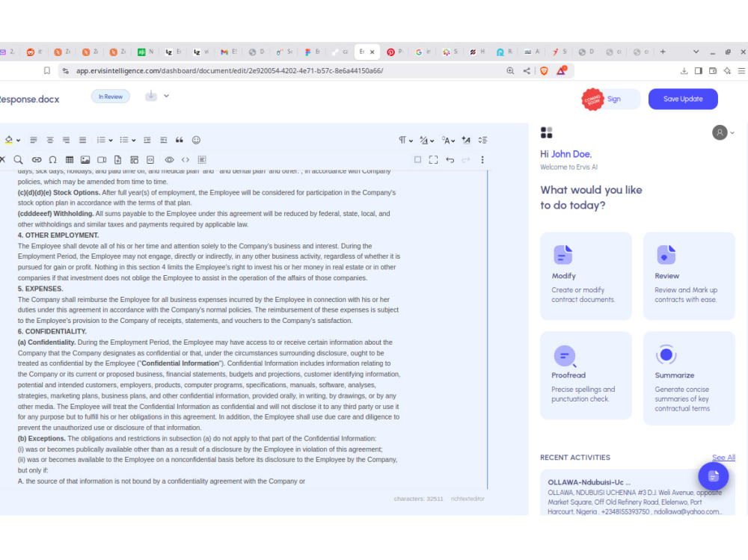
Task: Switch to the Pinterest browser tab
Action: coord(394,52)
